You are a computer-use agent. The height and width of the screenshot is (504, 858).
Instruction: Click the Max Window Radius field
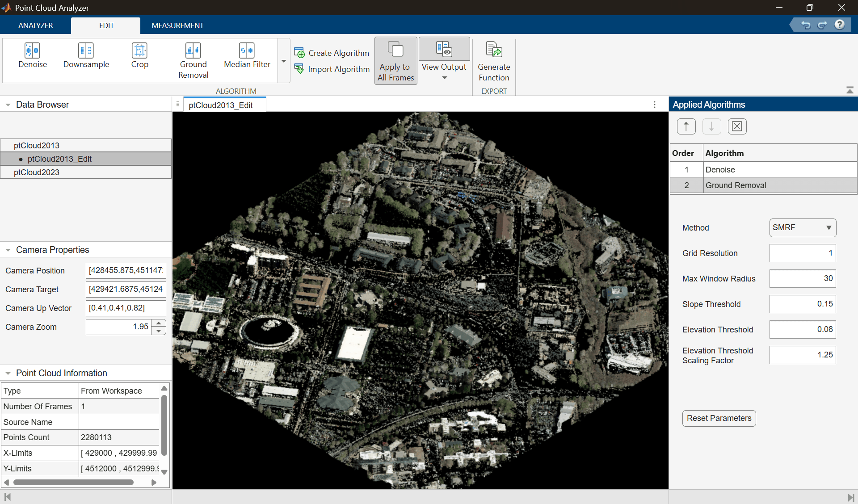pyautogui.click(x=803, y=278)
